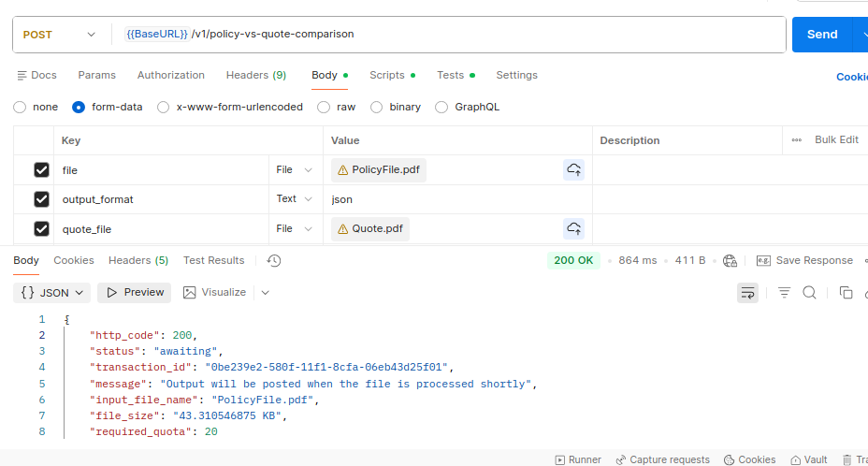868x466 pixels.
Task: Copy the response body to clipboard
Action: pyautogui.click(x=846, y=293)
